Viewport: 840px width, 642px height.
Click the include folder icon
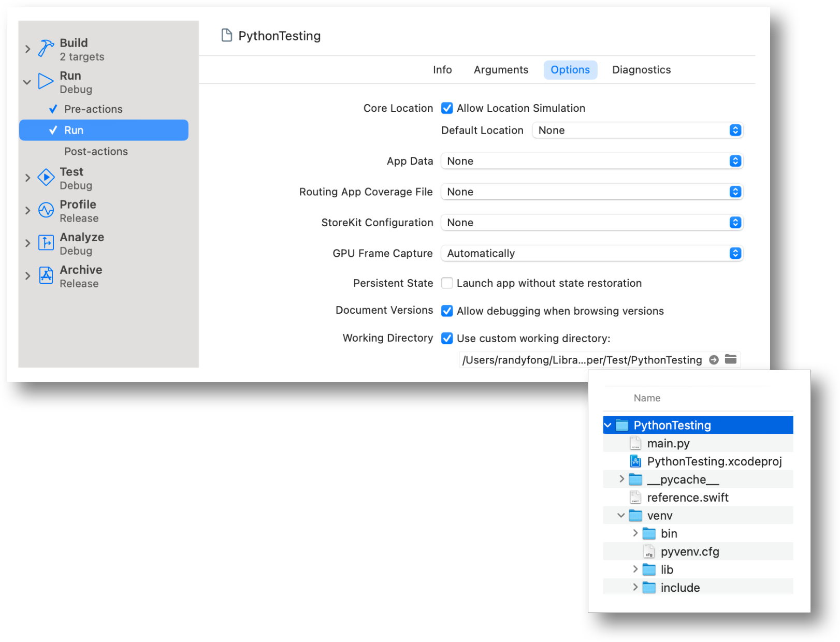(649, 588)
